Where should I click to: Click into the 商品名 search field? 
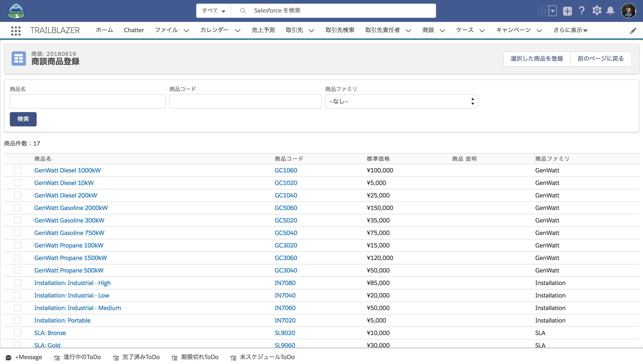88,101
